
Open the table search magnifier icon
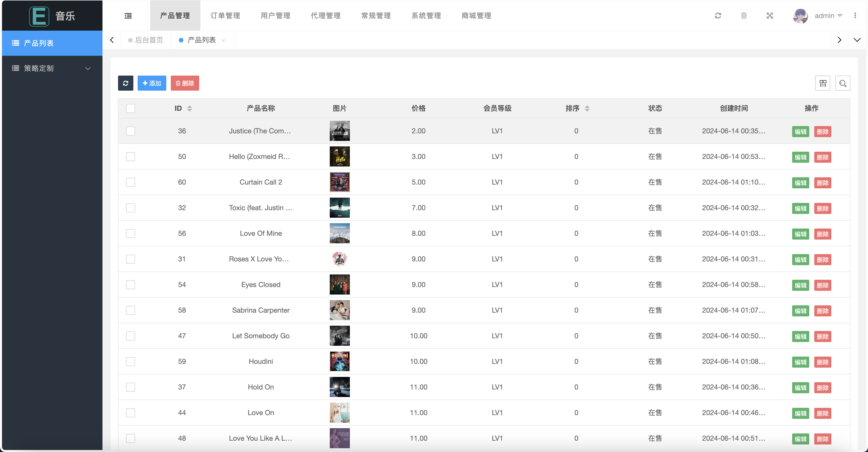843,83
